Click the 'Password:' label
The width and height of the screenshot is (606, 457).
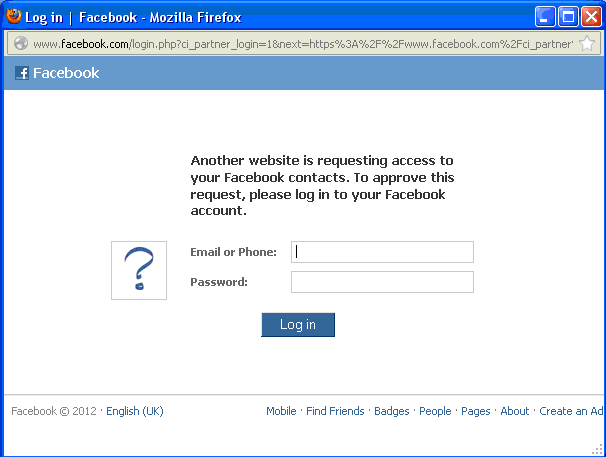pyautogui.click(x=219, y=282)
